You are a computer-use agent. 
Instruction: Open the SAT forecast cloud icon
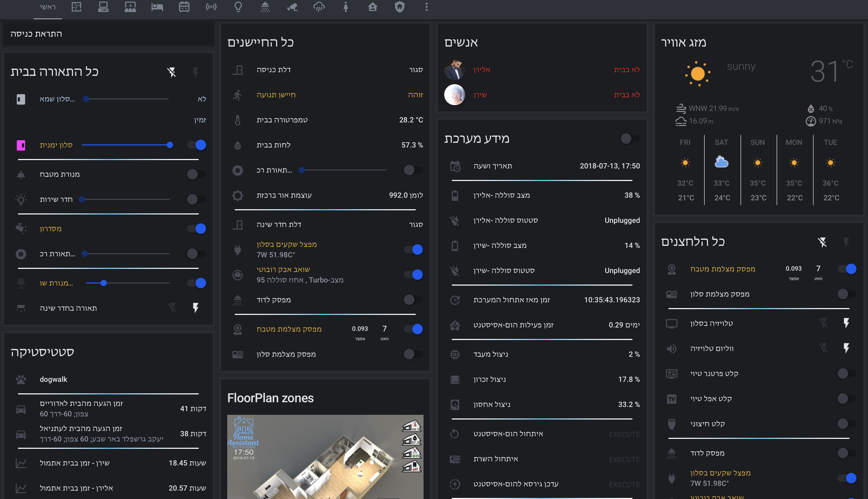[721, 162]
